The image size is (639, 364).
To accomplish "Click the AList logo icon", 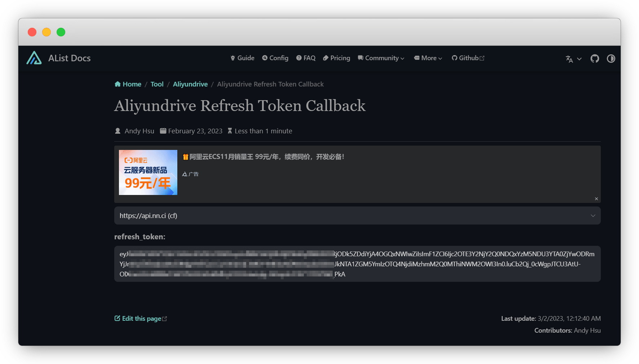I will 34,58.
